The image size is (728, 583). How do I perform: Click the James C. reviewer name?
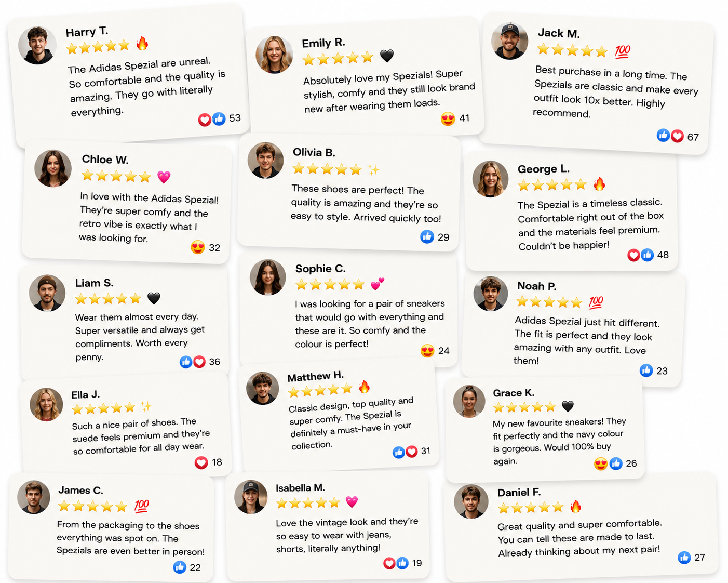(x=80, y=491)
